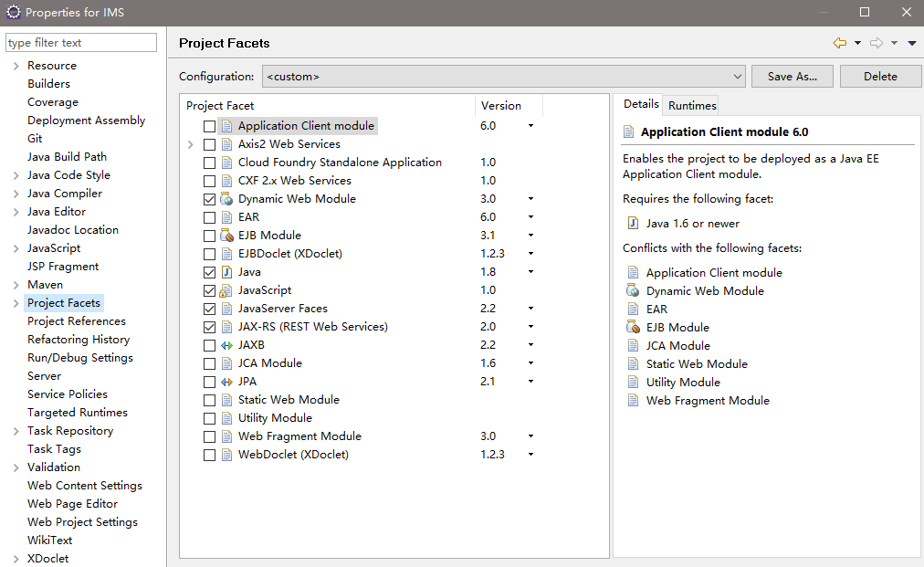Disable the JavaScript facet checkbox

click(x=209, y=290)
